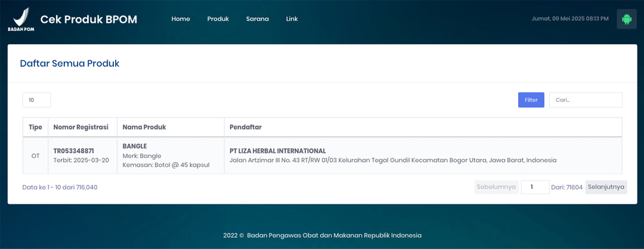Click the Pendaftar column header

point(246,127)
